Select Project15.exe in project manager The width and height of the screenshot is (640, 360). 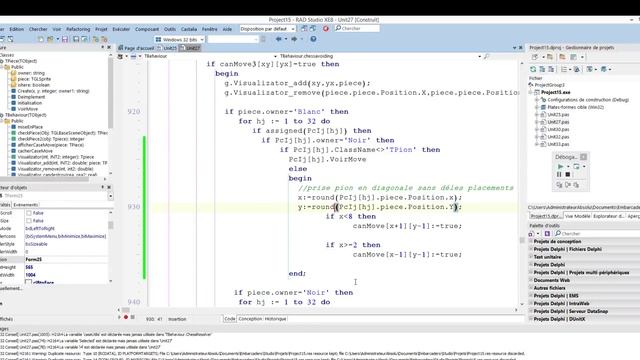556,92
